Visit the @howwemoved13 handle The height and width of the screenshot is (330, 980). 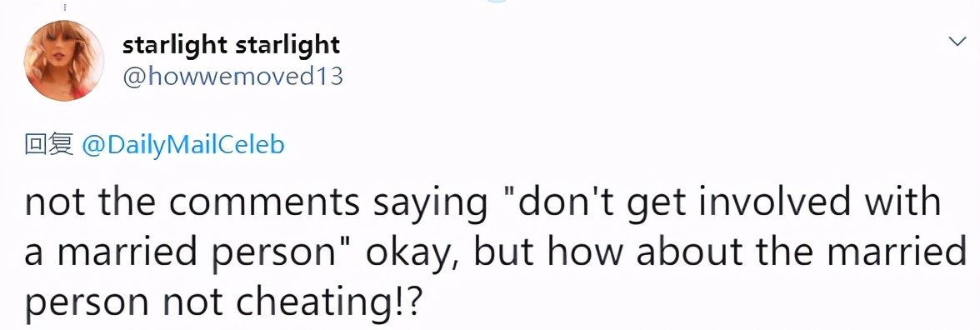233,77
